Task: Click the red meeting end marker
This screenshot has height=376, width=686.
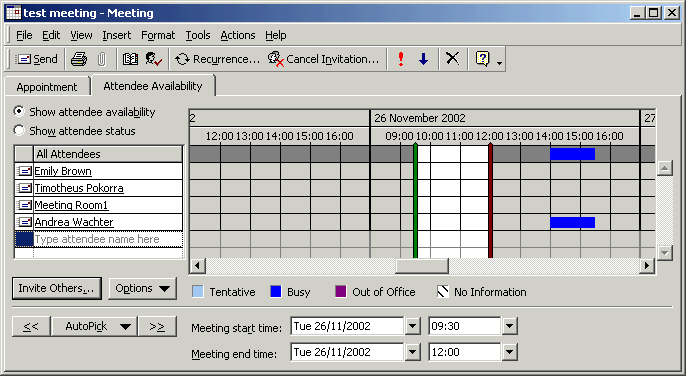Action: 490,201
